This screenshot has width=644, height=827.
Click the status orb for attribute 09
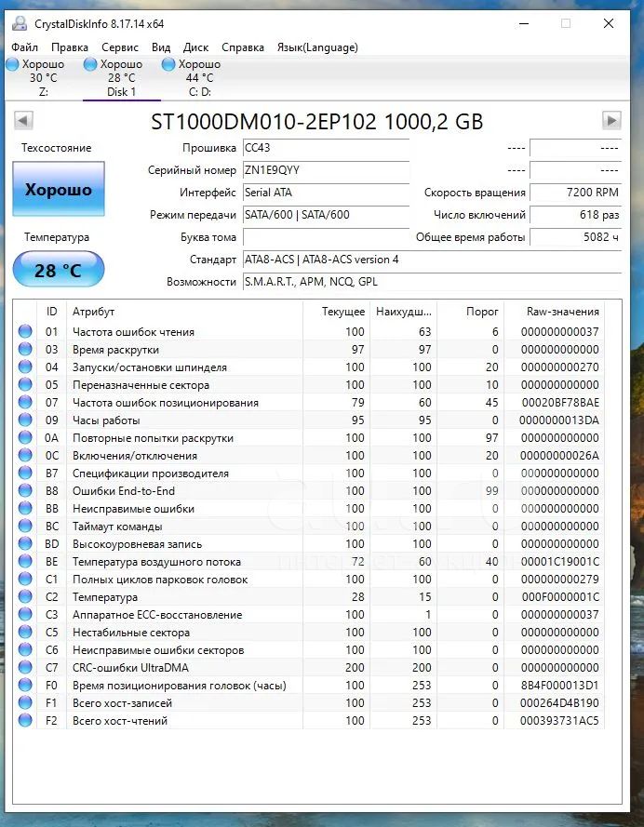click(25, 420)
